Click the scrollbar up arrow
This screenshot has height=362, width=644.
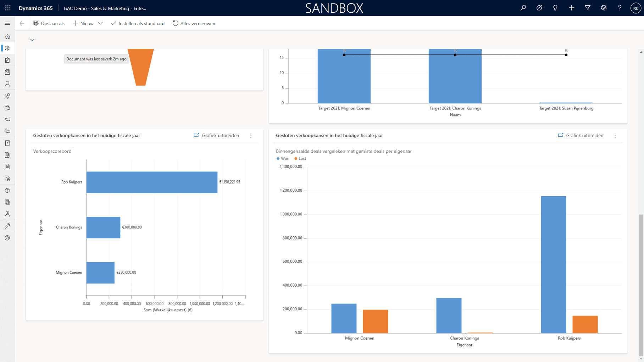(641, 52)
